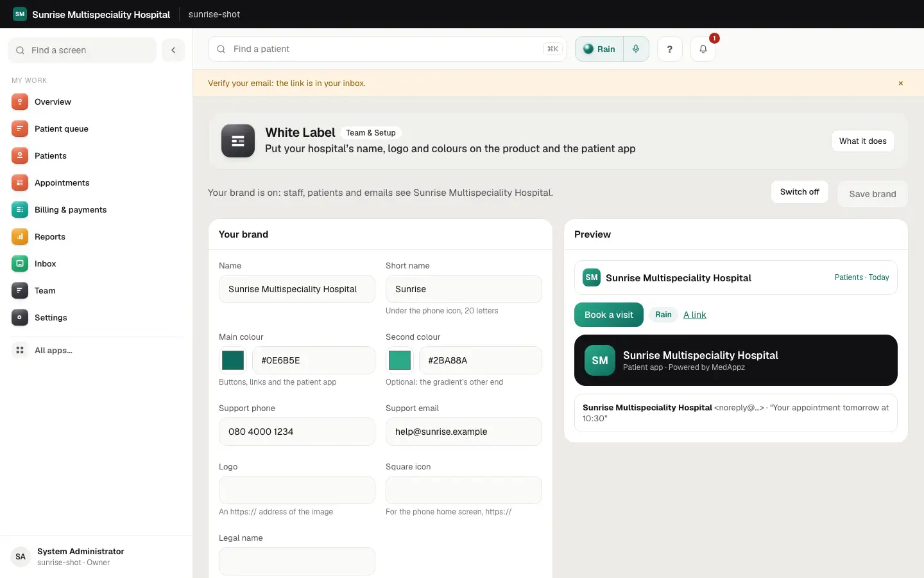Edit the Short name field
The width and height of the screenshot is (924, 578).
click(x=464, y=289)
